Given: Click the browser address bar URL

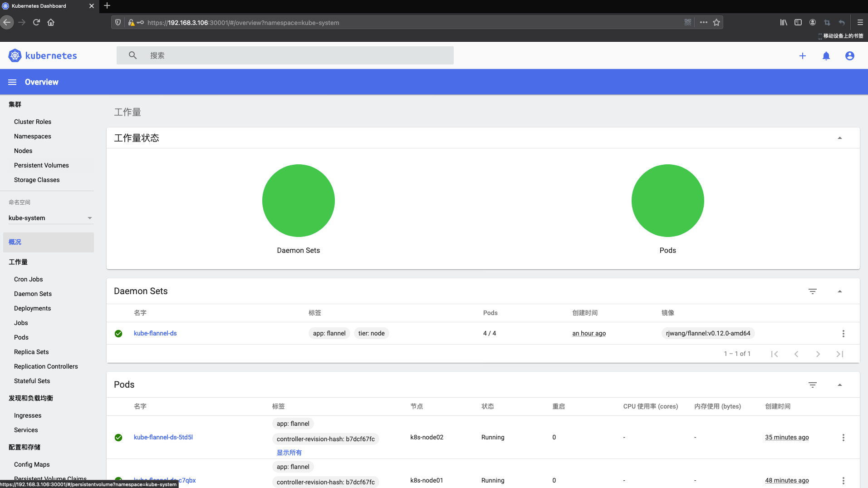Looking at the screenshot, I should [243, 23].
